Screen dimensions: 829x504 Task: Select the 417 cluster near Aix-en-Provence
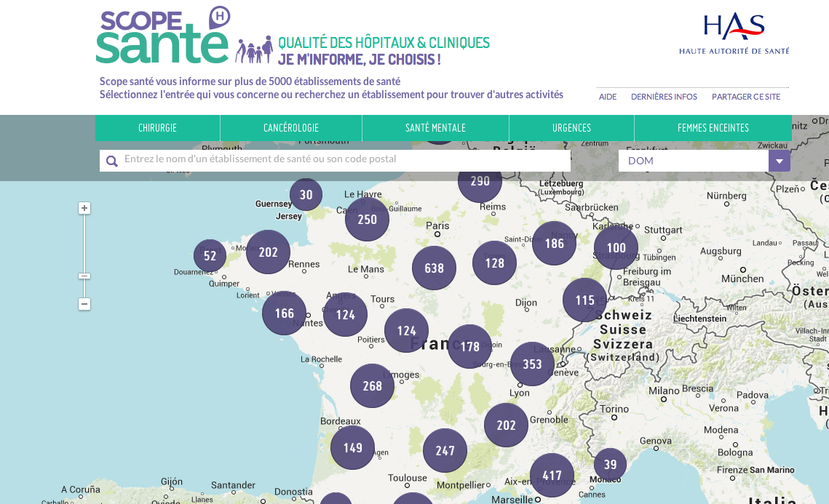(552, 476)
